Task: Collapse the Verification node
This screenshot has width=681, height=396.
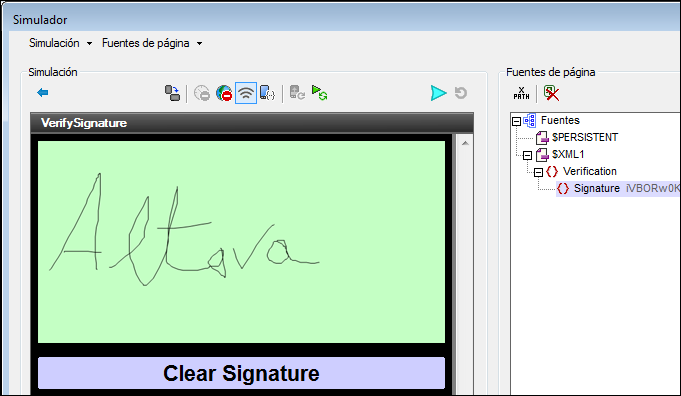Action: point(539,172)
